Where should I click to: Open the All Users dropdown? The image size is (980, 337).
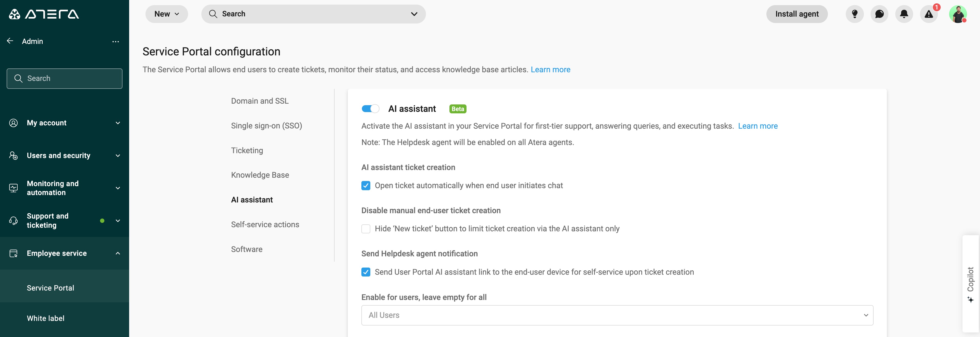click(617, 315)
